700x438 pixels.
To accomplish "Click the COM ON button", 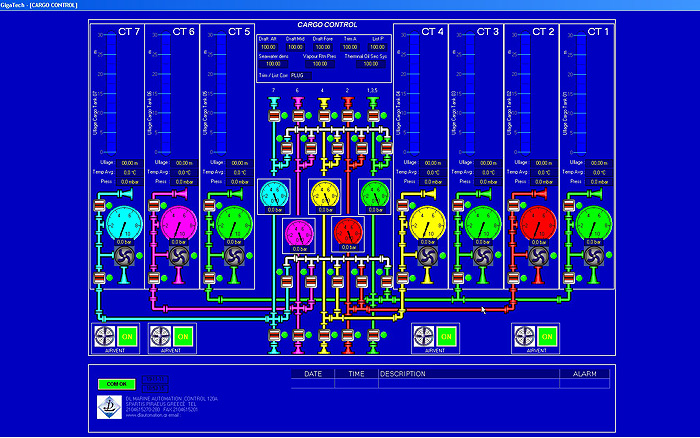I will click(x=114, y=383).
